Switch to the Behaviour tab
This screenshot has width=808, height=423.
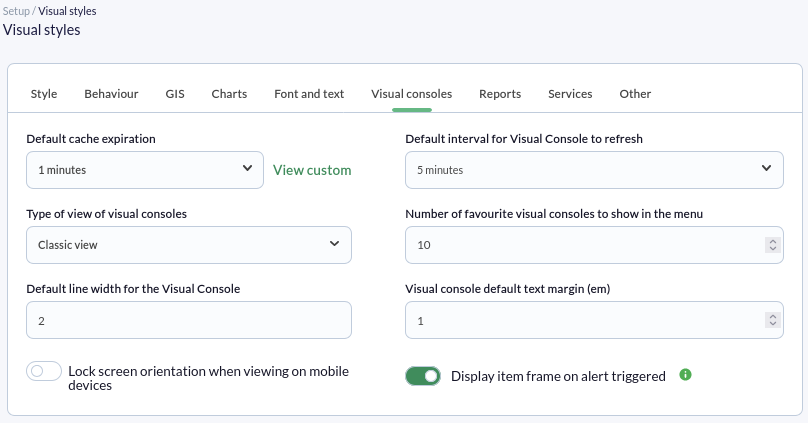pyautogui.click(x=111, y=94)
